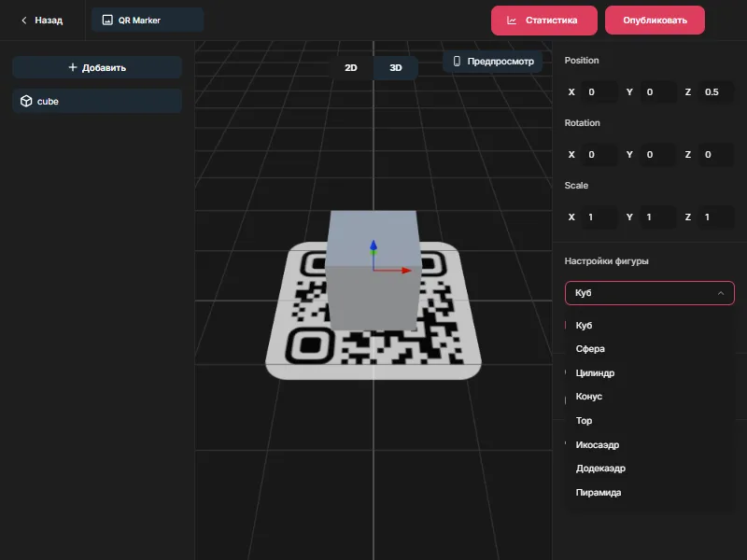Click the Scale Y input field
The image size is (747, 560).
658,217
